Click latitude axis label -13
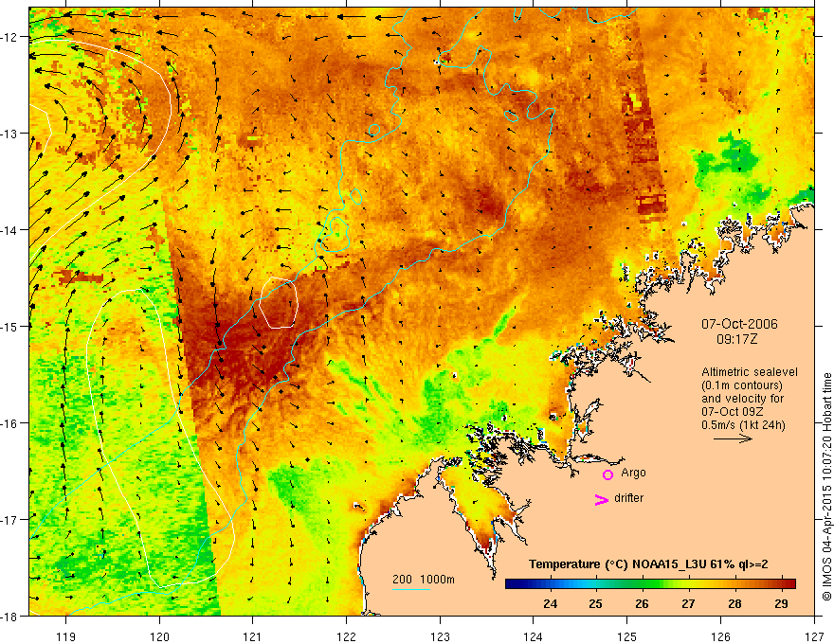This screenshot has width=834, height=644. point(9,134)
